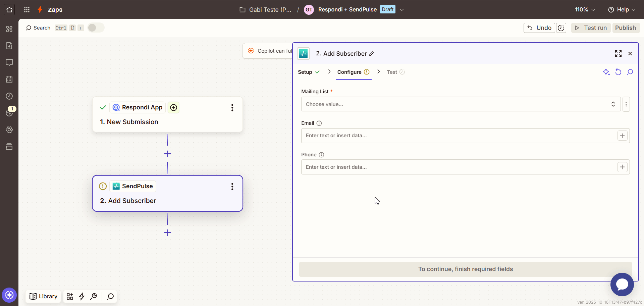Viewport: 644px width, 306px height.
Task: Open the components icon in the left sidebar
Action: (9, 29)
